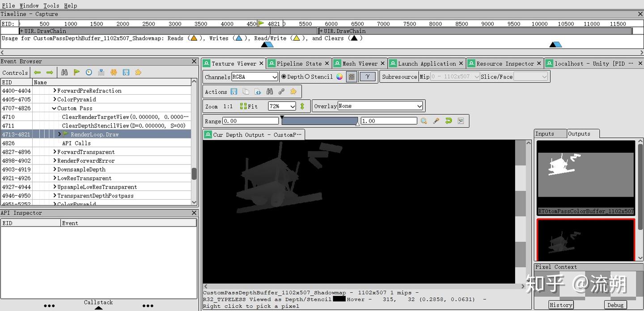This screenshot has width=644, height=311.
Task: Toggle the gamma display button
Action: pyautogui.click(x=367, y=77)
